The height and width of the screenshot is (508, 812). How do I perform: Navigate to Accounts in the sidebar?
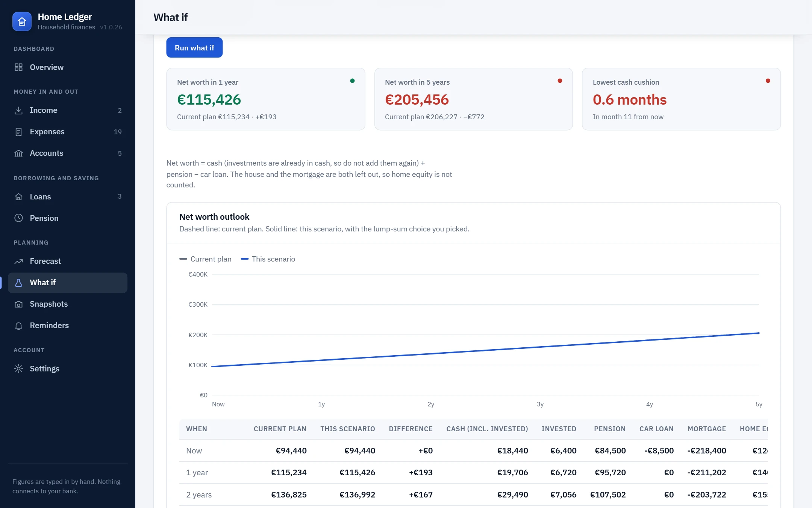point(68,153)
